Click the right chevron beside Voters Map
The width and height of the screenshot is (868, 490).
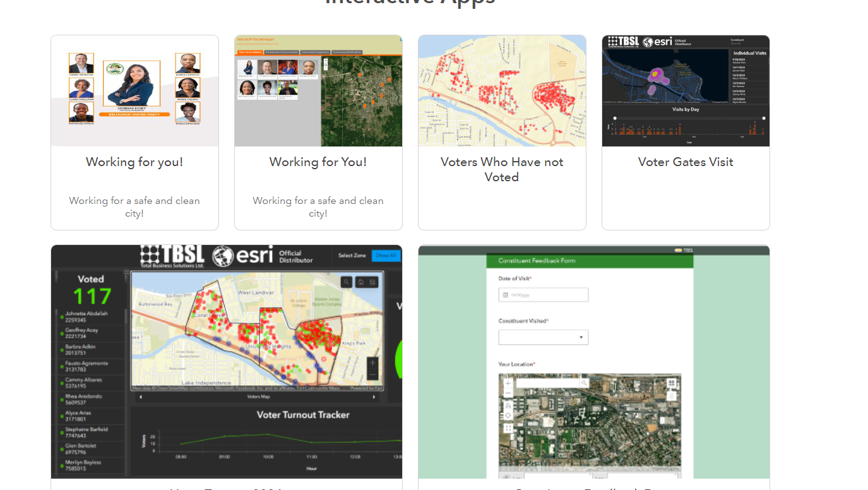pos(374,397)
